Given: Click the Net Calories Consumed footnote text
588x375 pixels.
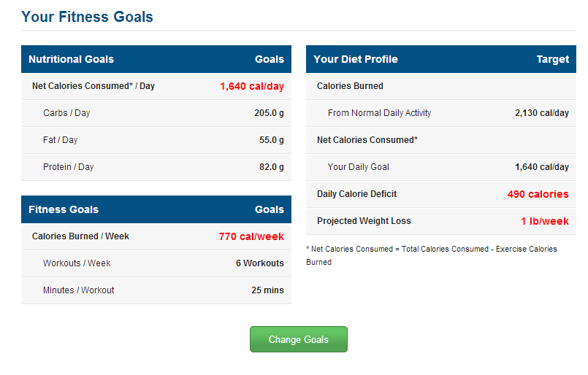Looking at the screenshot, I should (x=432, y=255).
